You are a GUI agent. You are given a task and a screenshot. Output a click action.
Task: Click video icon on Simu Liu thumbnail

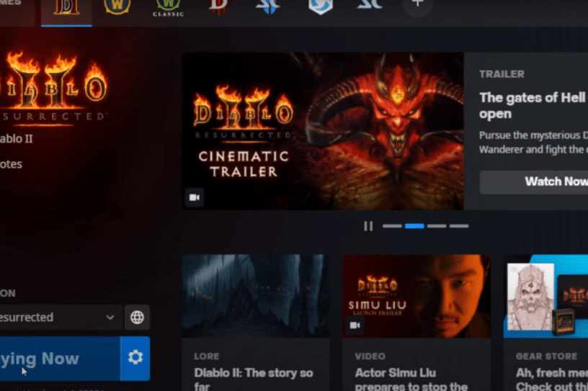355,325
